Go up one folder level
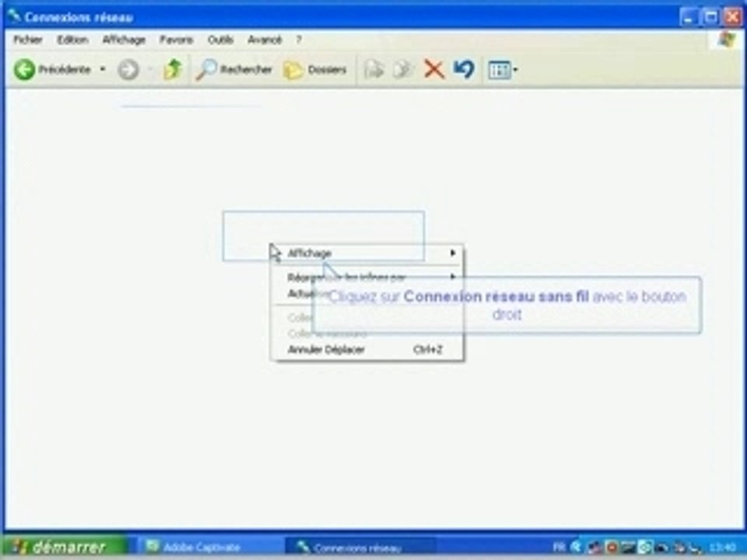This screenshot has height=560, width=747. tap(173, 69)
